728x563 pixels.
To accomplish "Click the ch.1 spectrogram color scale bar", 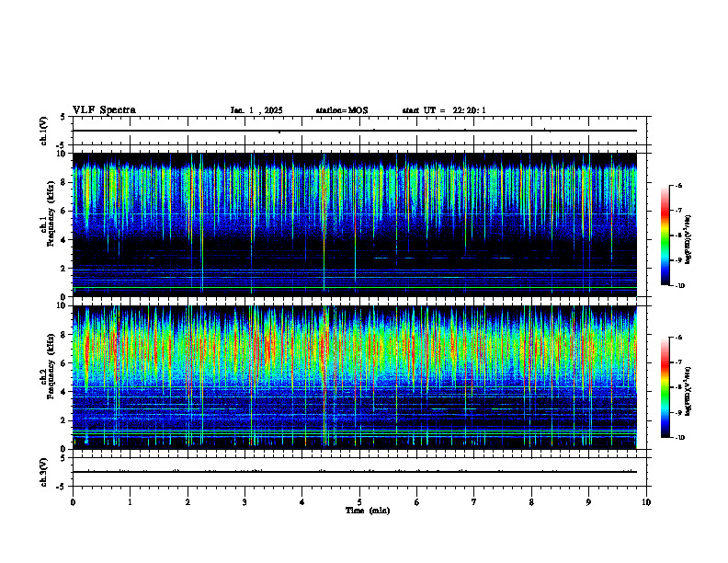I will point(665,236).
